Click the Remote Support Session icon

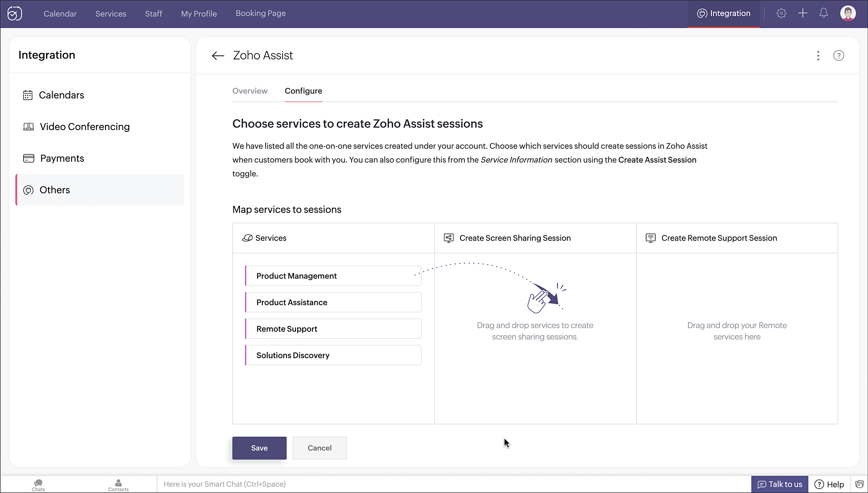point(651,238)
